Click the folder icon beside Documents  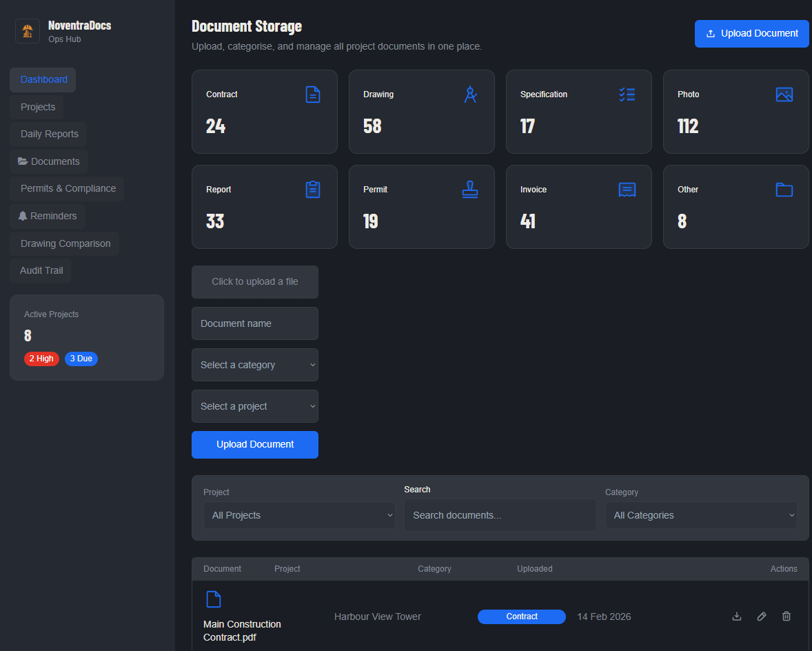click(23, 161)
